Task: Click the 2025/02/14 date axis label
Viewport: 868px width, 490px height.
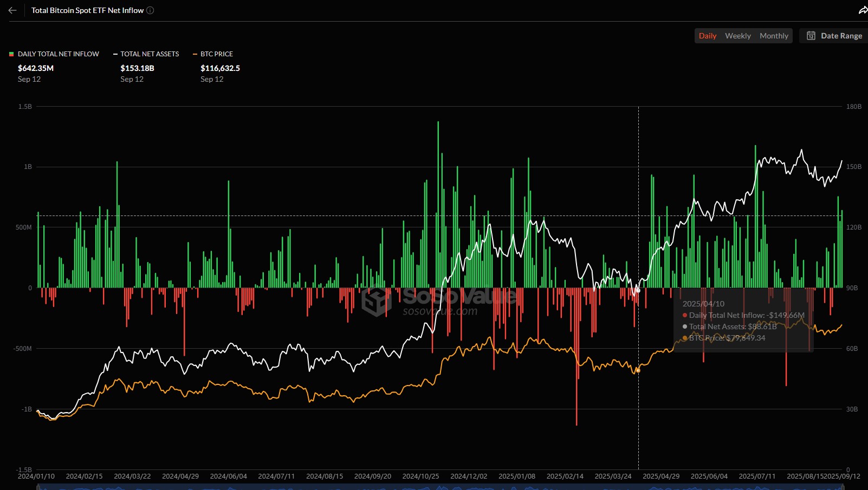Action: pyautogui.click(x=565, y=476)
